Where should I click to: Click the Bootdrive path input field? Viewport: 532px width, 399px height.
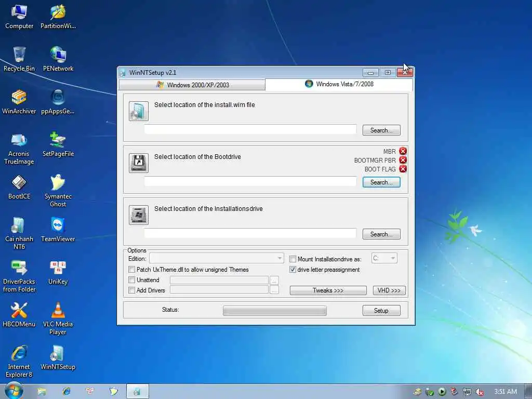tap(250, 181)
